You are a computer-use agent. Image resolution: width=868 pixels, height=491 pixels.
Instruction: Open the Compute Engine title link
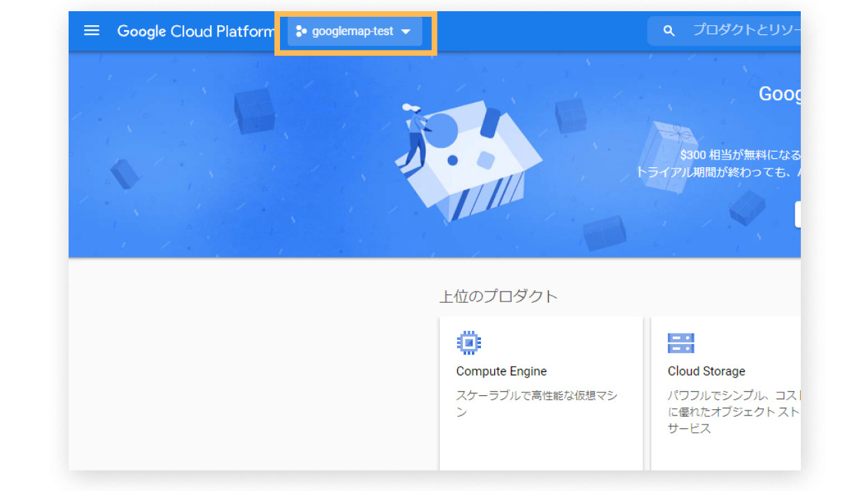(501, 371)
